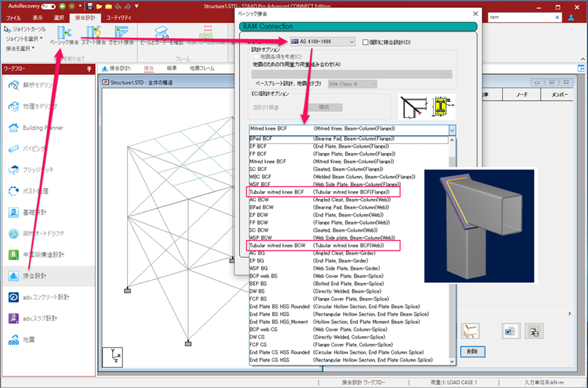This screenshot has height=388, width=588.
Task: Select EP BCF End Plate list item
Action: [x=349, y=146]
